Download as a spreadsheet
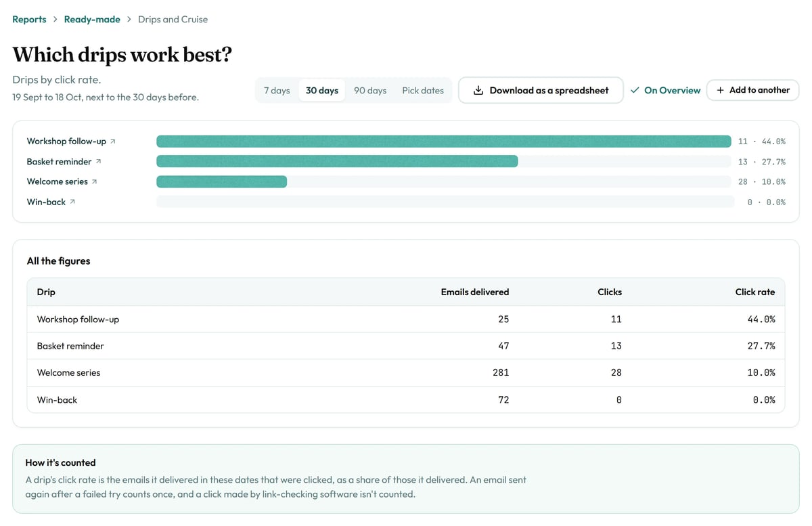Viewport: 812px width, 526px height. pyautogui.click(x=541, y=90)
